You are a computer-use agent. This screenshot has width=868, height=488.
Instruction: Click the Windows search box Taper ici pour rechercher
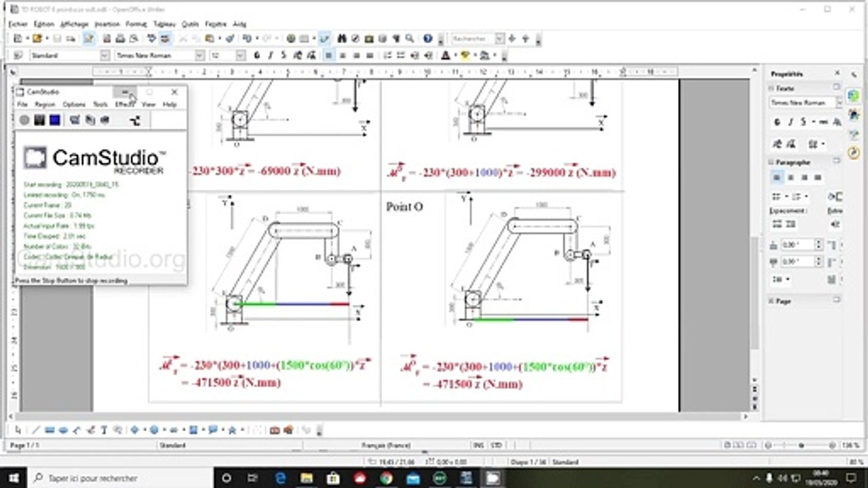pos(121,478)
